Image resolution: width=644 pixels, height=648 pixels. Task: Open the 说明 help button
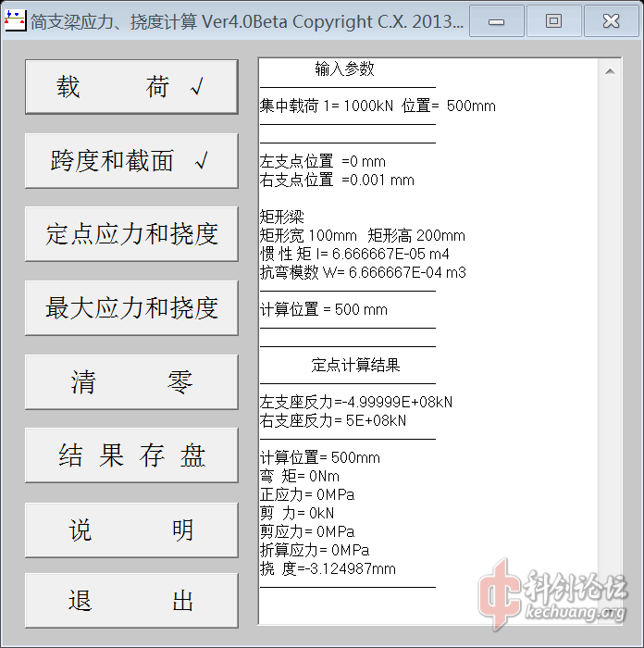[x=130, y=530]
